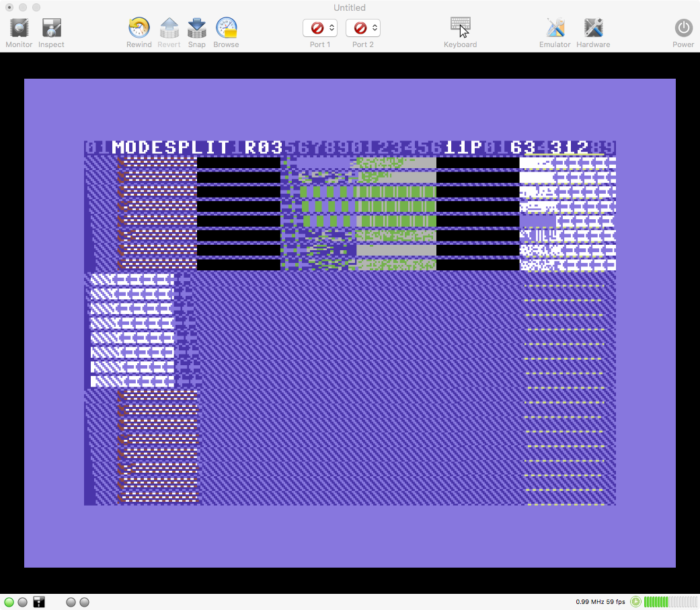
Task: Click the fourth grey status LED
Action: [84, 602]
